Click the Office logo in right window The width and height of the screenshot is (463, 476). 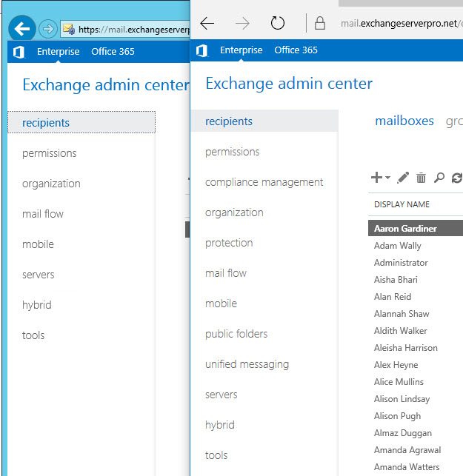(202, 50)
